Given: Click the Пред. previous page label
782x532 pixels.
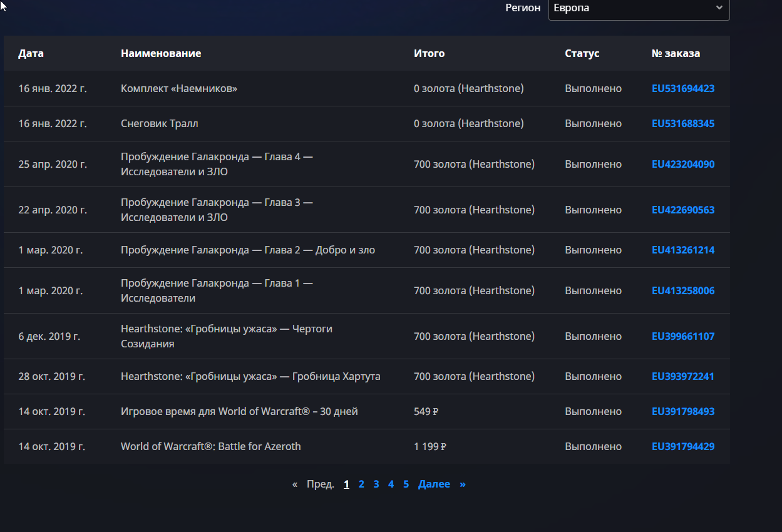Looking at the screenshot, I should [321, 484].
